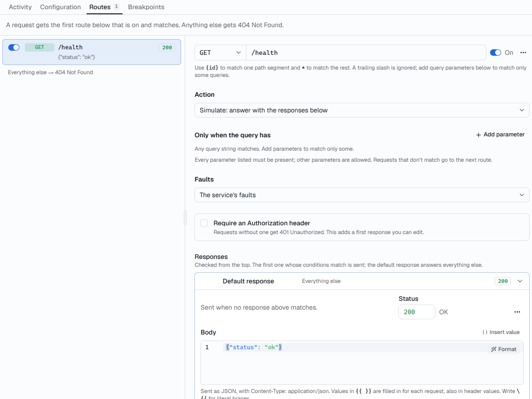The image size is (532, 399).
Task: Open the Activity tab
Action: (20, 7)
